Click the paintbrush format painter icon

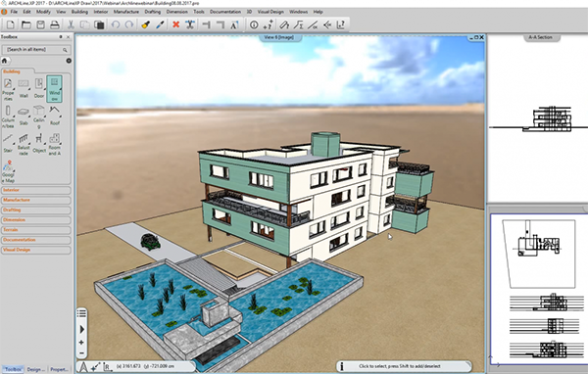pos(145,24)
